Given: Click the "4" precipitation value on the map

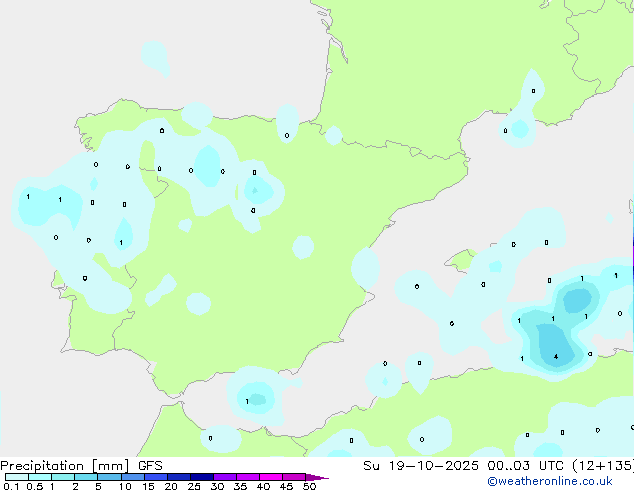Looking at the screenshot, I should tap(556, 357).
